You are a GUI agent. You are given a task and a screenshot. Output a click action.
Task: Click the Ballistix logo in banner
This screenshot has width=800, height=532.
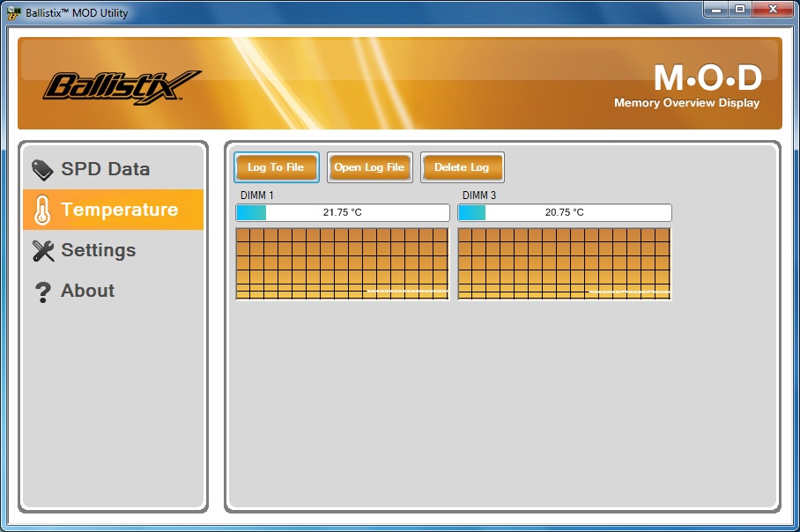(122, 87)
